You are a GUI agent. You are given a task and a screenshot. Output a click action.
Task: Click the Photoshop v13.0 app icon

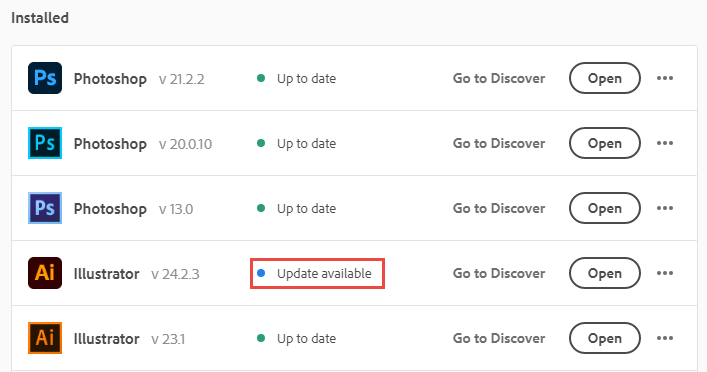click(45, 208)
